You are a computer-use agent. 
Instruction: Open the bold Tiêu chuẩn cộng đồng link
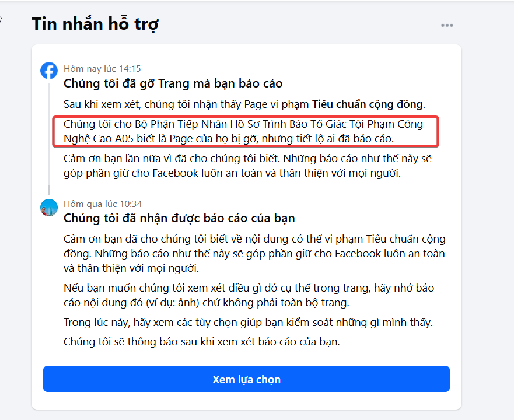367,104
